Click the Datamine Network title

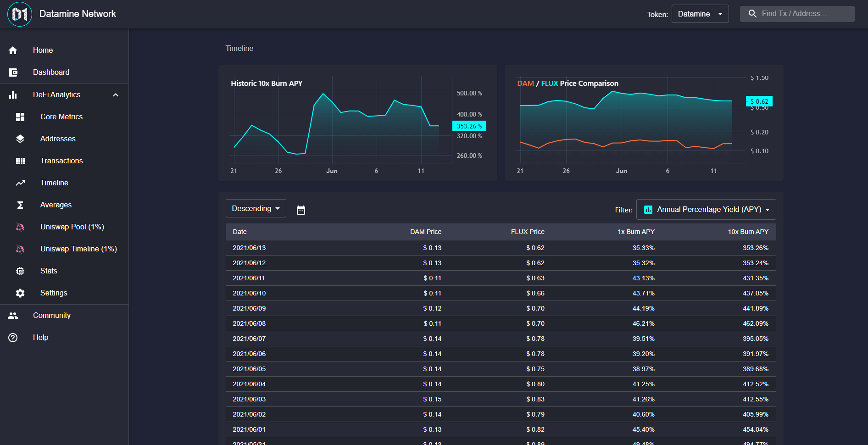pyautogui.click(x=78, y=14)
